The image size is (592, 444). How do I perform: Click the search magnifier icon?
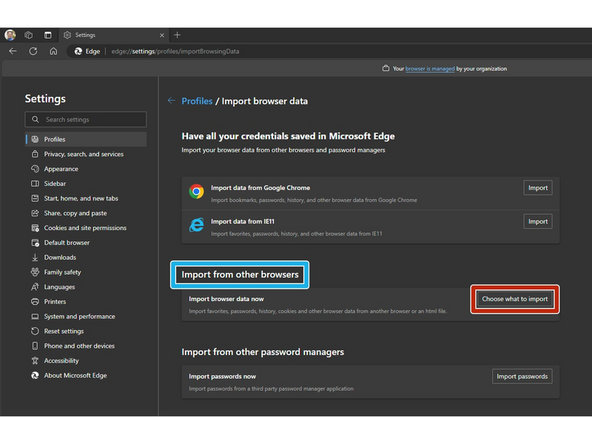[x=35, y=119]
